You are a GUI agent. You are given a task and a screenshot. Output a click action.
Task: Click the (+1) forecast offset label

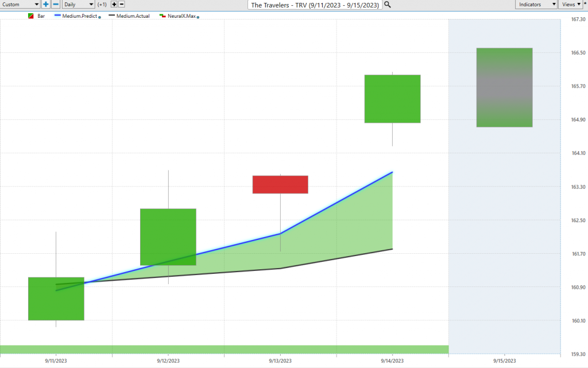102,5
